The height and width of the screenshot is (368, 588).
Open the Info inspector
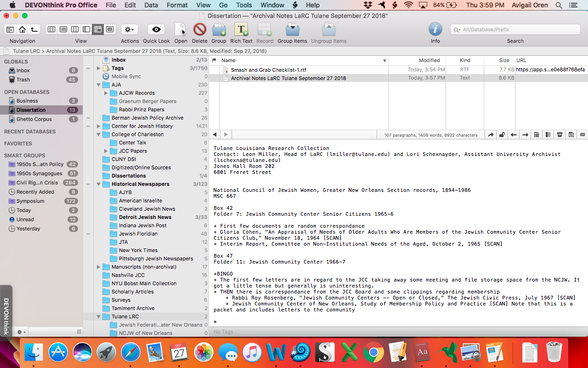435,29
